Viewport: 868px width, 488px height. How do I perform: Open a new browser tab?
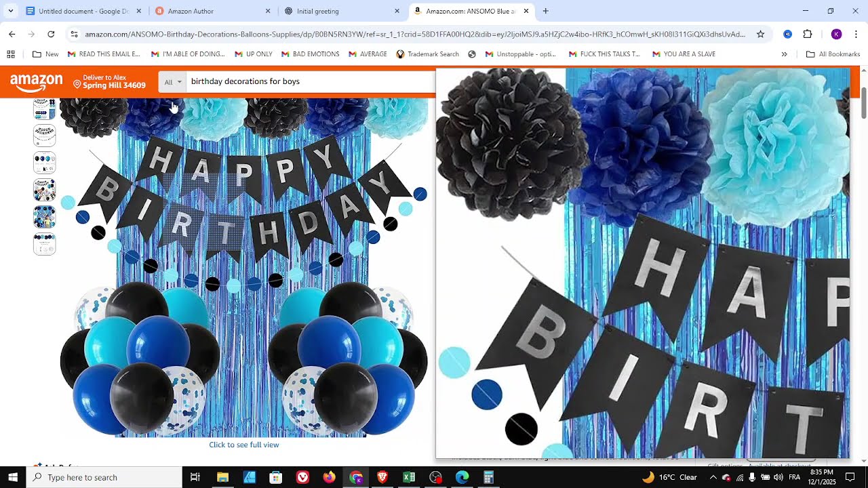click(x=546, y=11)
